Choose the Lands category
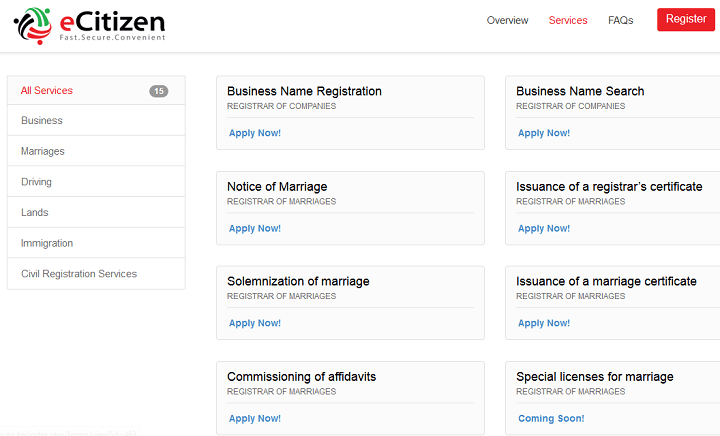Image resolution: width=720 pixels, height=436 pixels. [96, 212]
